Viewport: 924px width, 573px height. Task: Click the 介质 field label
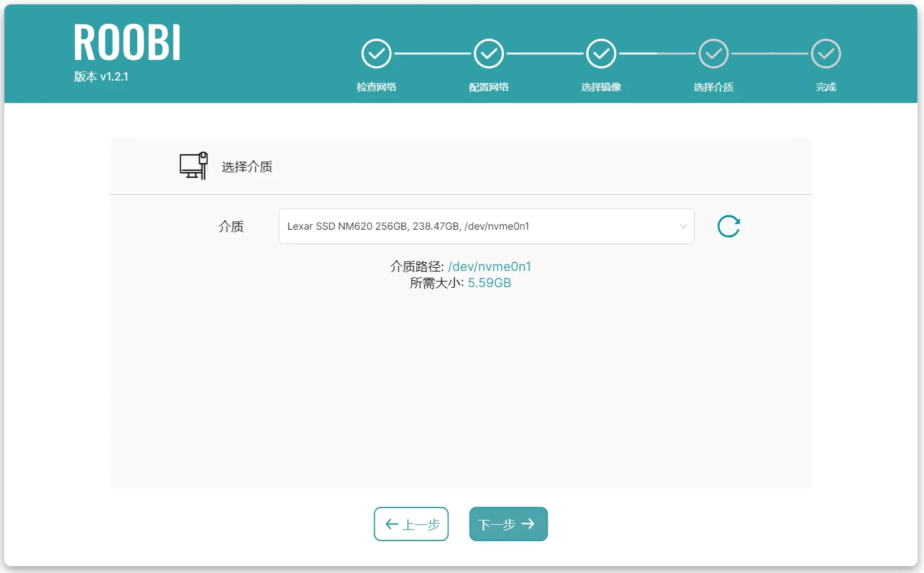click(231, 227)
